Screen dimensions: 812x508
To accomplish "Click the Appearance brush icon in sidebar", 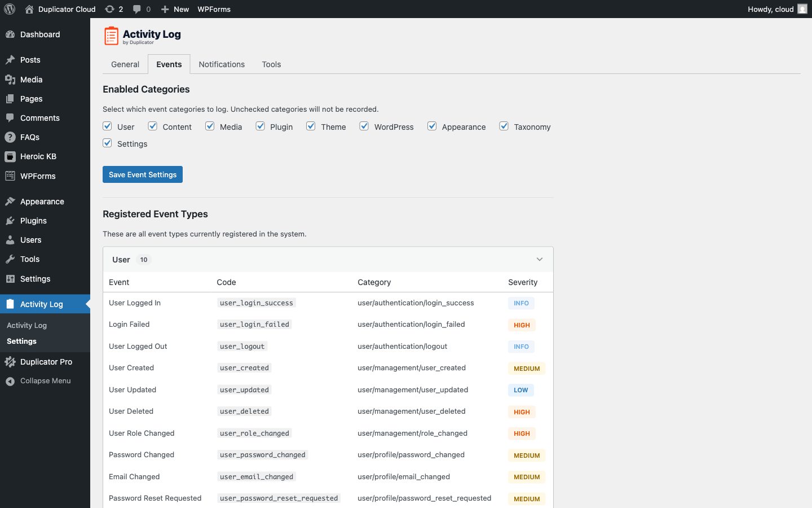I will 10,202.
